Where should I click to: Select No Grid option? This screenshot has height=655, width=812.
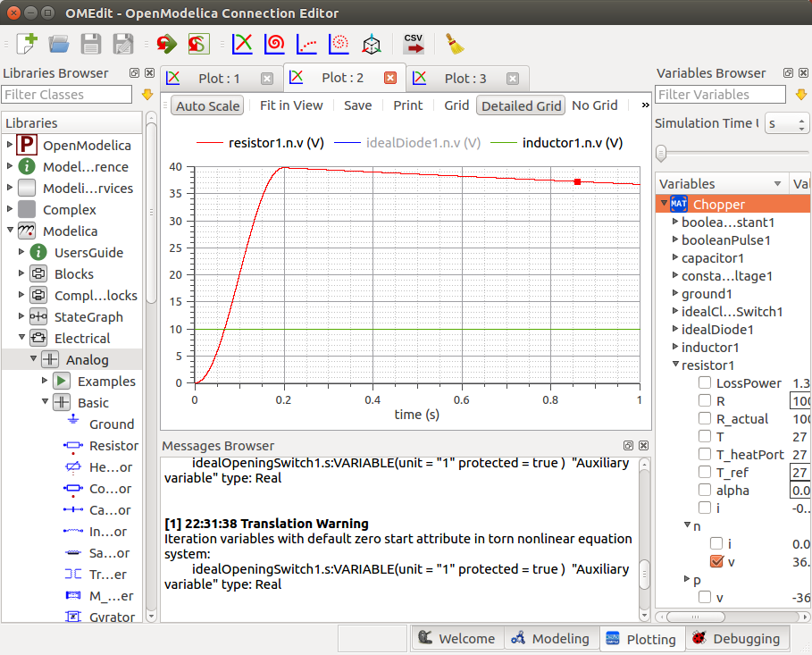(x=595, y=105)
